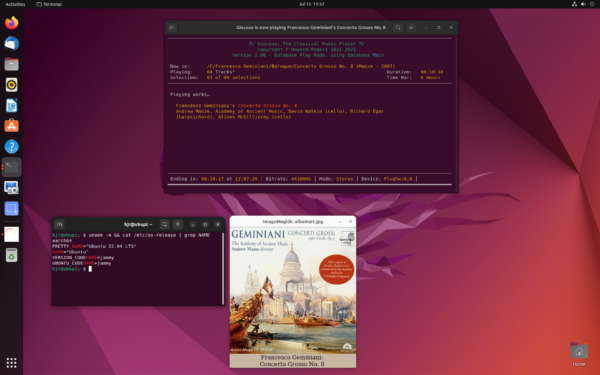The image size is (600, 375).
Task: Open the power icon in the top bar
Action: [x=592, y=4]
